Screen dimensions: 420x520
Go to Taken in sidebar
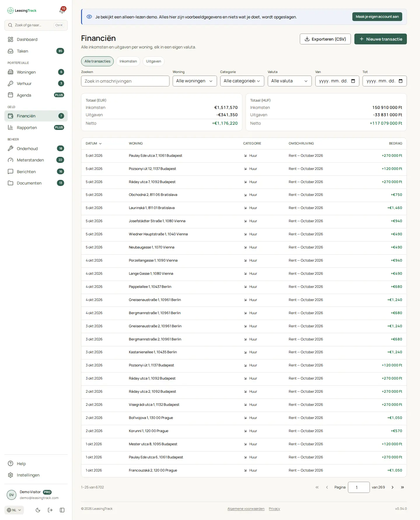pyautogui.click(x=36, y=51)
